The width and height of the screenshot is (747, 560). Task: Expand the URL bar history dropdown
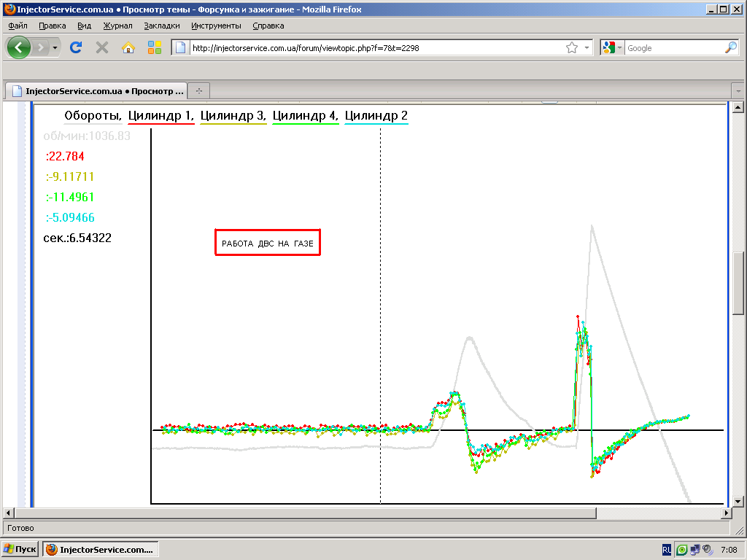tap(587, 47)
